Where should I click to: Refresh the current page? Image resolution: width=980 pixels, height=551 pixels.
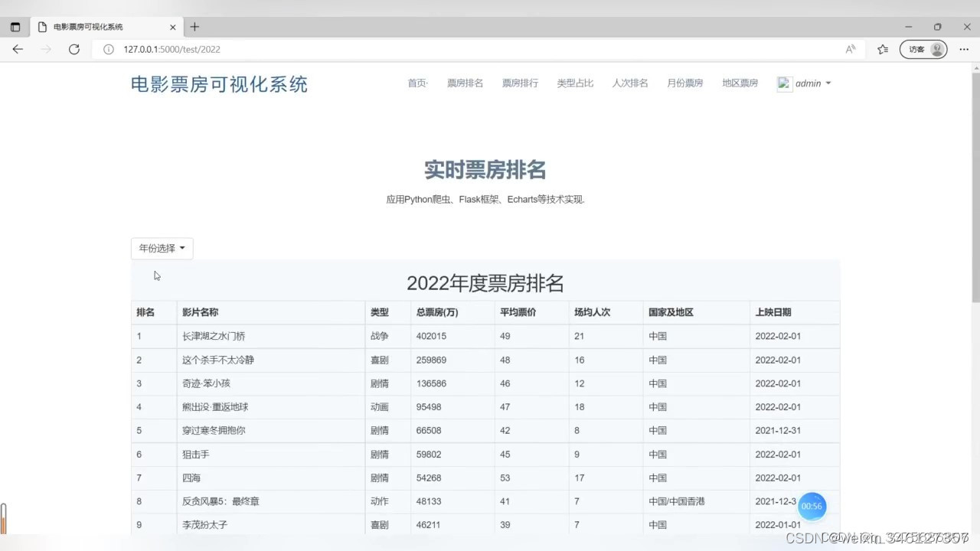73,49
